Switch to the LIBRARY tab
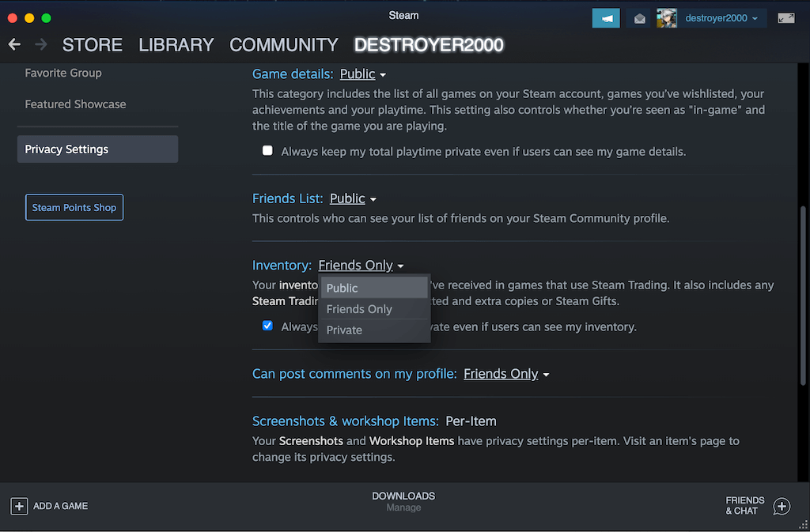This screenshot has height=532, width=810. point(176,45)
